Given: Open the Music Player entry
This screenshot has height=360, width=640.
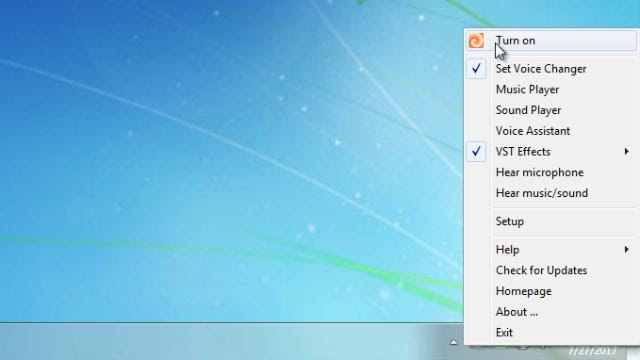Looking at the screenshot, I should pos(527,89).
